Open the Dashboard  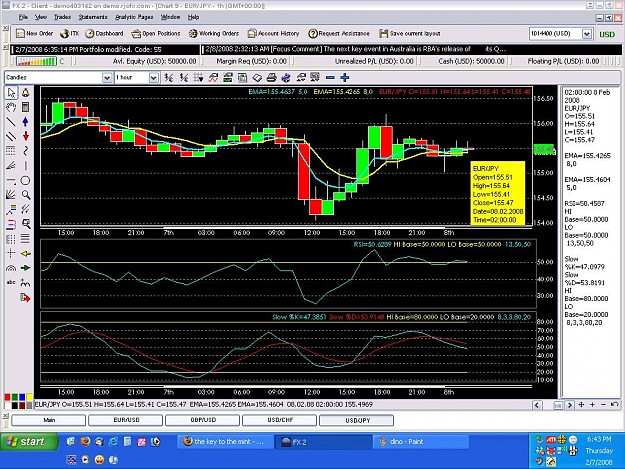click(x=104, y=33)
